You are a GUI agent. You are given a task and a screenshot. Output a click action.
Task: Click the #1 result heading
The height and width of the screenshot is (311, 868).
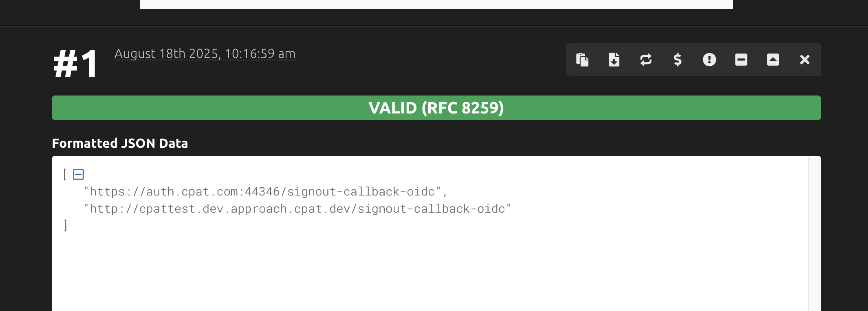[x=75, y=64]
